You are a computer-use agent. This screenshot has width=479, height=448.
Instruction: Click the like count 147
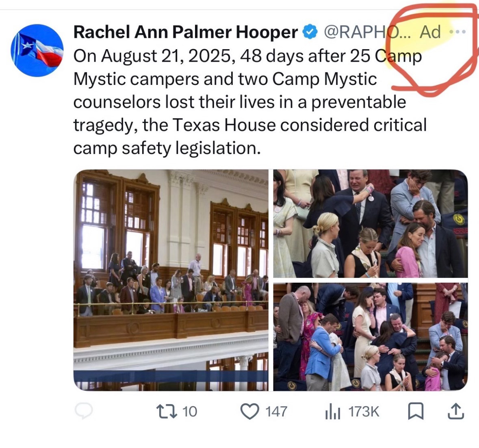(276, 411)
